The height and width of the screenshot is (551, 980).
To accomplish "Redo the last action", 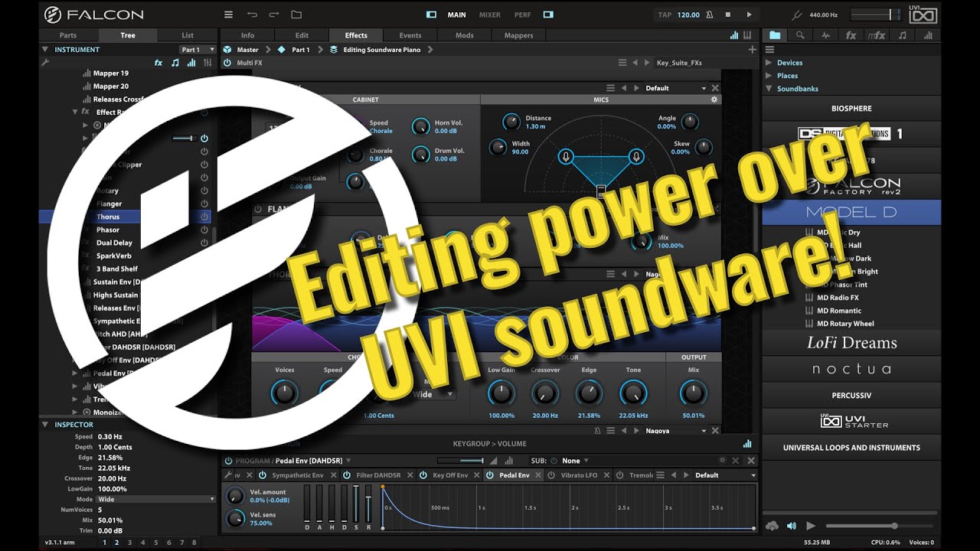I will (x=274, y=15).
